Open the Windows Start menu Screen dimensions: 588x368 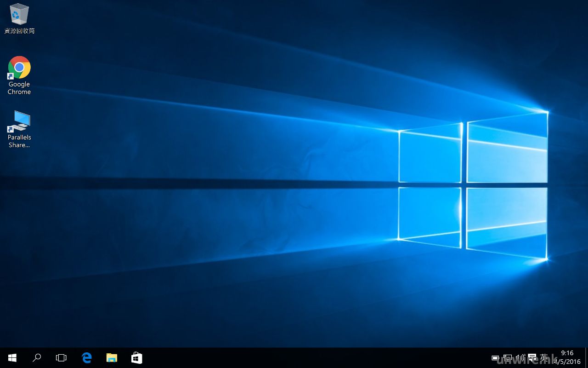(12, 358)
